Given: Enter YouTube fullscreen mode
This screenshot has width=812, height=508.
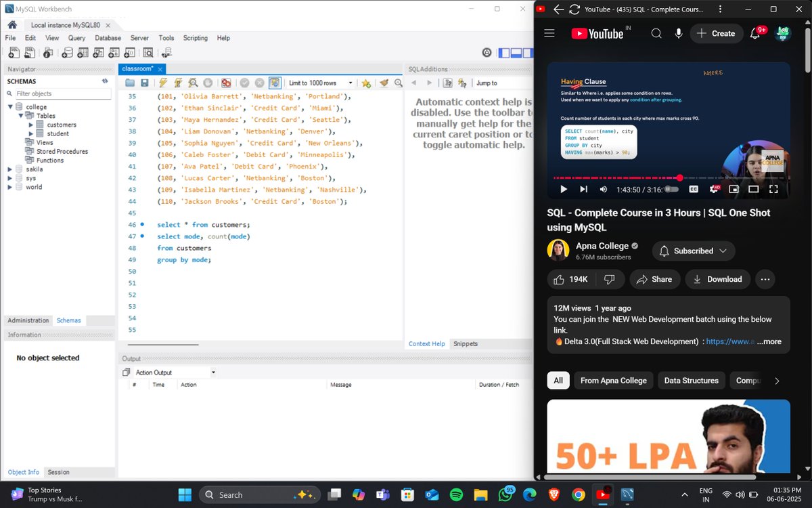Looking at the screenshot, I should pyautogui.click(x=773, y=189).
